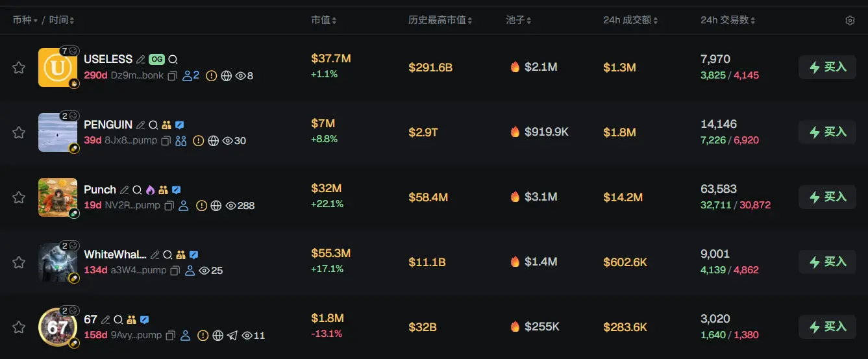868x359 pixels.
Task: Click the purple flame icon beside Punch
Action: point(150,190)
